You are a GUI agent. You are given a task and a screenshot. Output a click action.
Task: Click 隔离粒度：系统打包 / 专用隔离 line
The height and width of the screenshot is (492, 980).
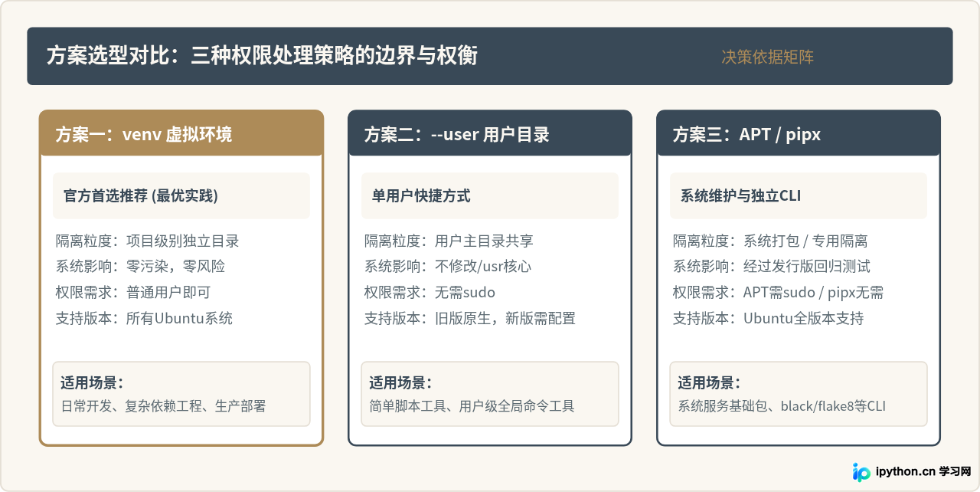(x=770, y=241)
